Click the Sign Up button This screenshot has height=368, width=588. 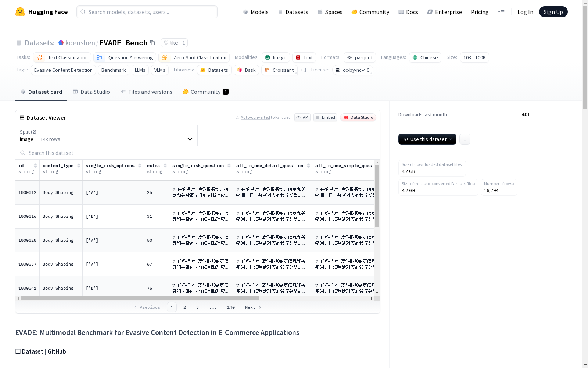click(x=553, y=12)
